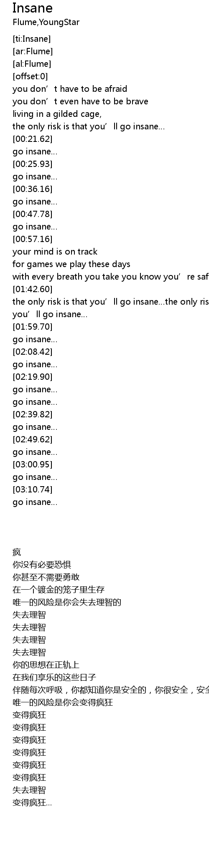The width and height of the screenshot is (209, 868).
Task: Click timestamp '[02:19.90]'
Action: click(x=33, y=377)
